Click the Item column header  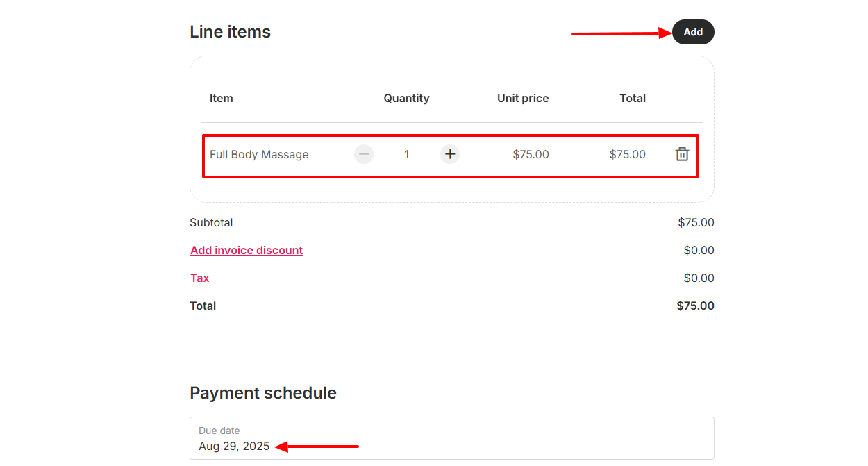(222, 98)
